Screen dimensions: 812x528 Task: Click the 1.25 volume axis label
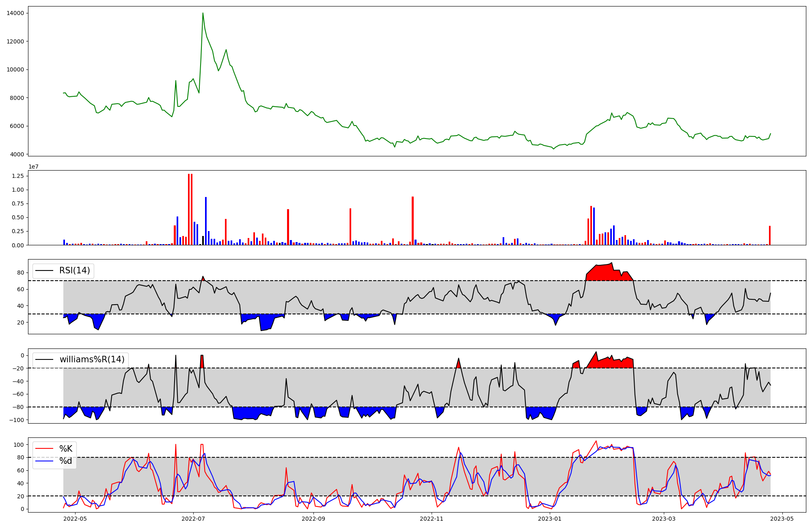tap(17, 176)
